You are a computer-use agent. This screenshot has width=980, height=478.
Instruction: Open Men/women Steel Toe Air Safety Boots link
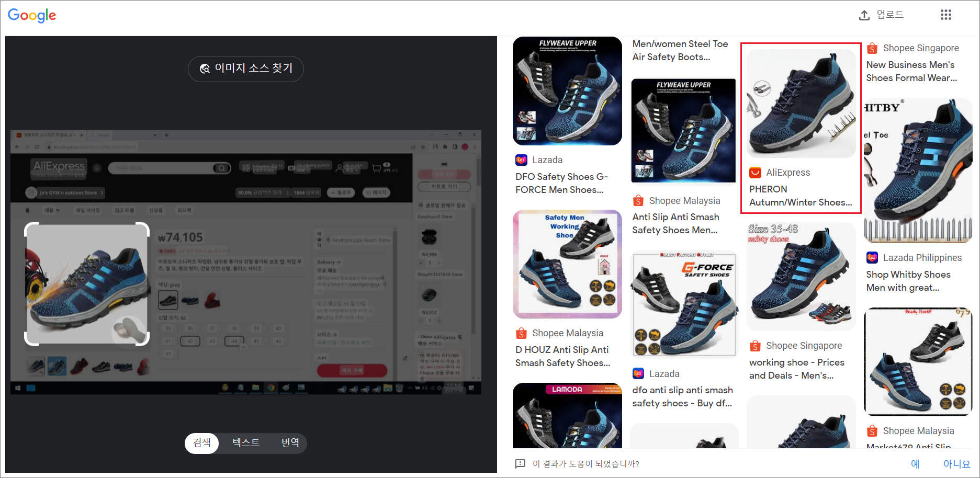click(x=680, y=50)
